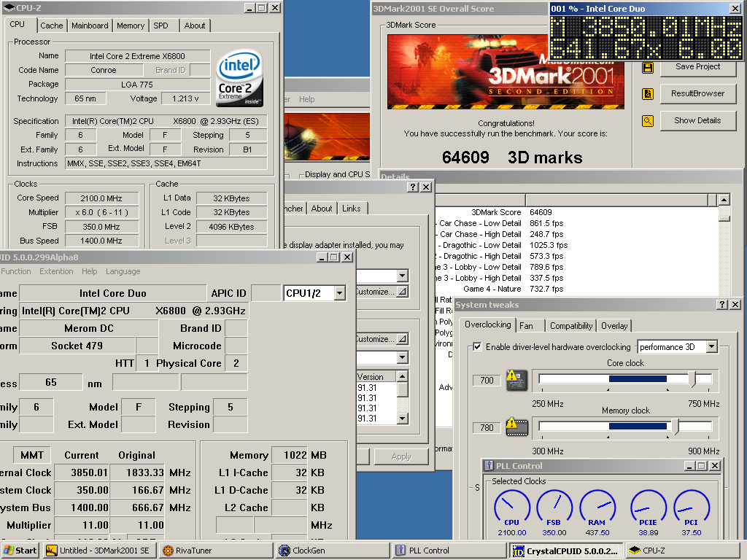Image resolution: width=747 pixels, height=560 pixels.
Task: Open the Windows Start menu
Action: click(20, 551)
